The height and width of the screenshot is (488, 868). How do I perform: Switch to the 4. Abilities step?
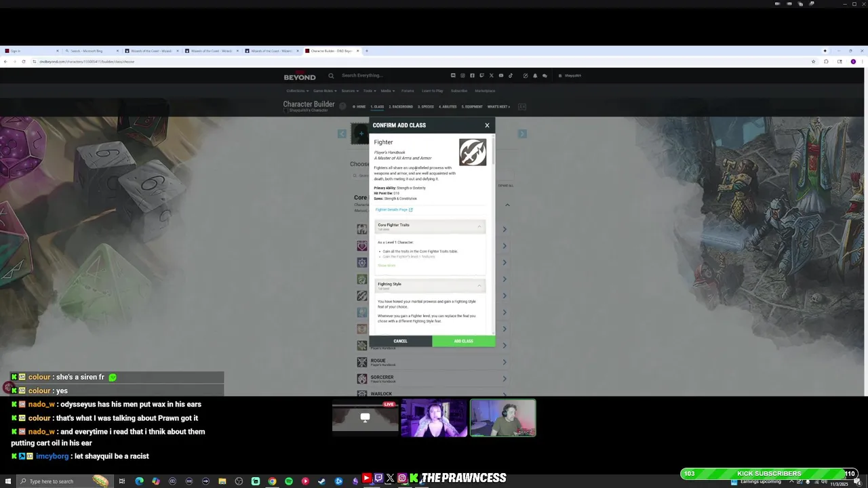(448, 106)
